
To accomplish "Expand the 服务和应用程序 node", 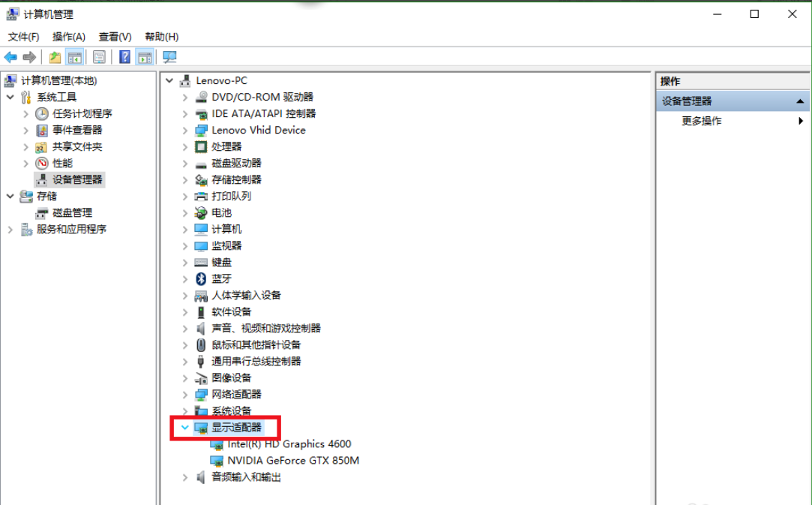I will [x=10, y=229].
